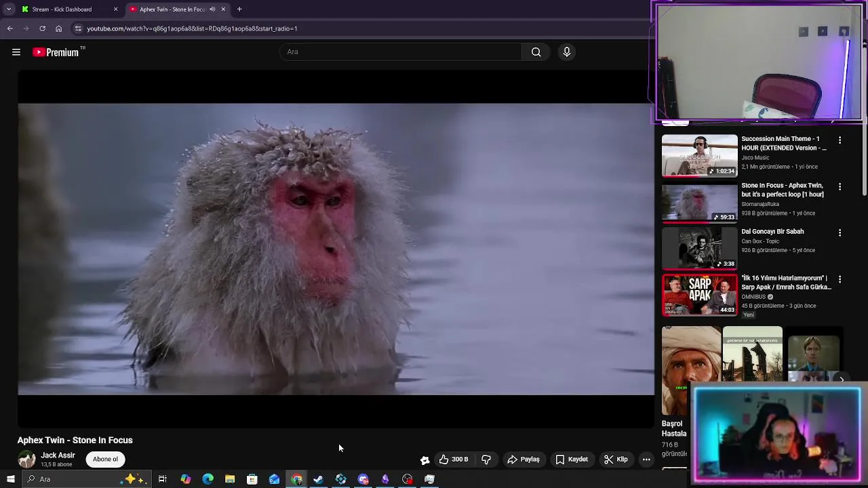Screen dimensions: 868x488
Task: Open Jack Assir channel name link
Action: 58,455
